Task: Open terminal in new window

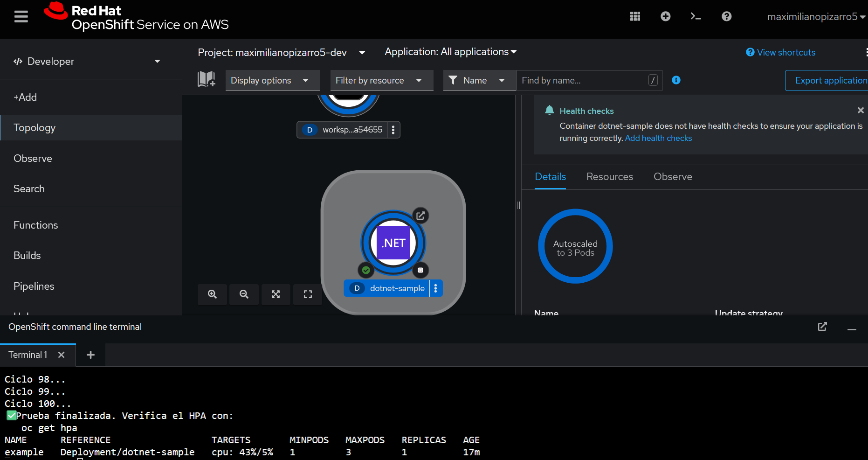Action: click(x=822, y=327)
